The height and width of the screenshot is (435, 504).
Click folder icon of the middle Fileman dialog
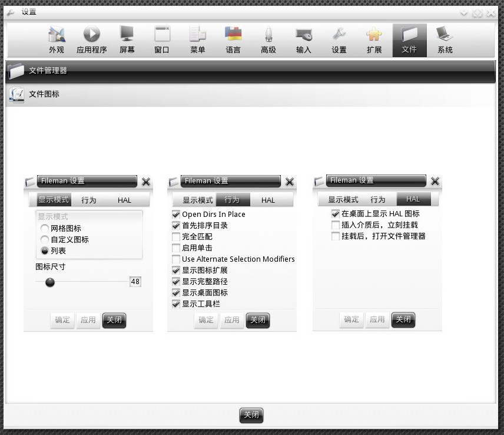pos(174,182)
